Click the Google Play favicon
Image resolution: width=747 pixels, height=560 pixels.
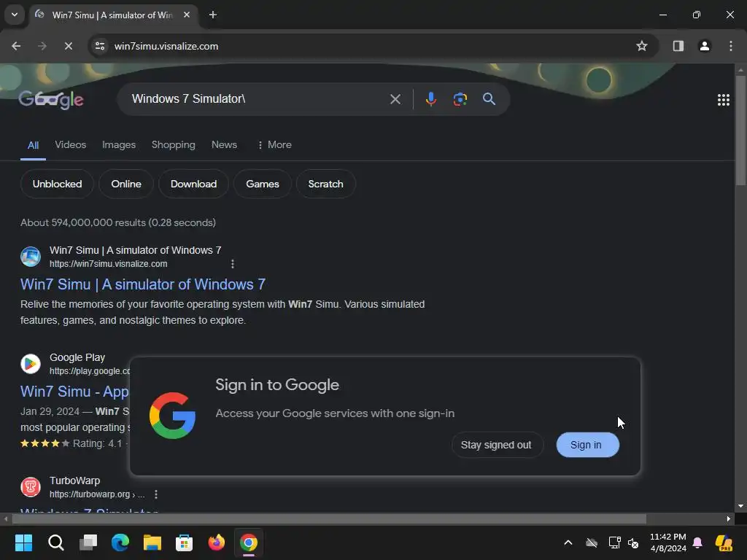[x=31, y=364]
